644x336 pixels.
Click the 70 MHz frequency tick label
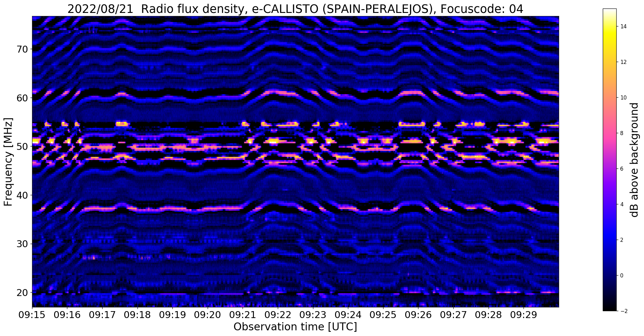22,49
